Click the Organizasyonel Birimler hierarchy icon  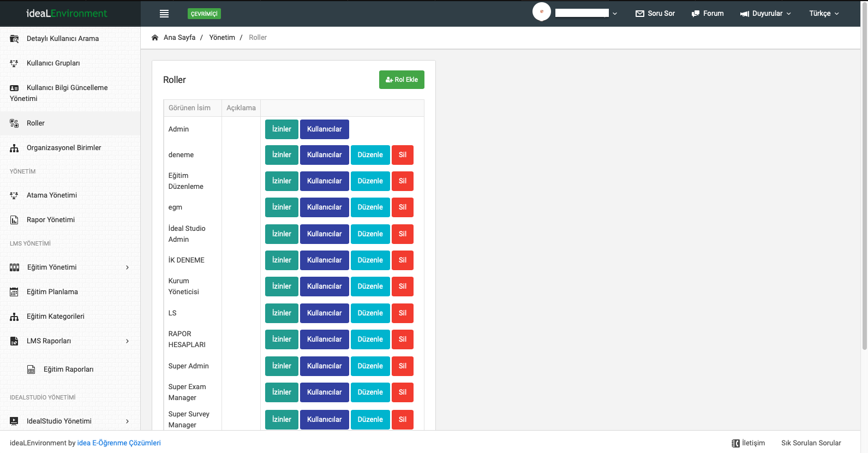click(14, 148)
